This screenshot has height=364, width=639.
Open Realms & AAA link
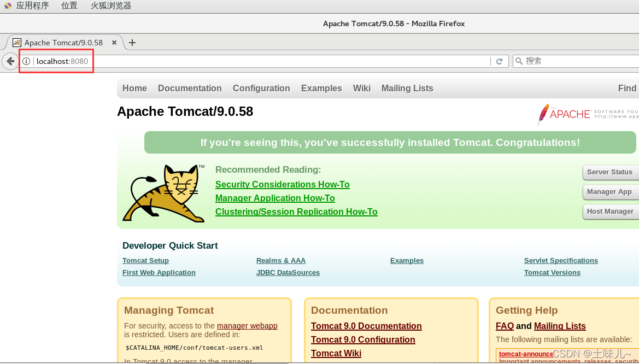click(x=281, y=261)
